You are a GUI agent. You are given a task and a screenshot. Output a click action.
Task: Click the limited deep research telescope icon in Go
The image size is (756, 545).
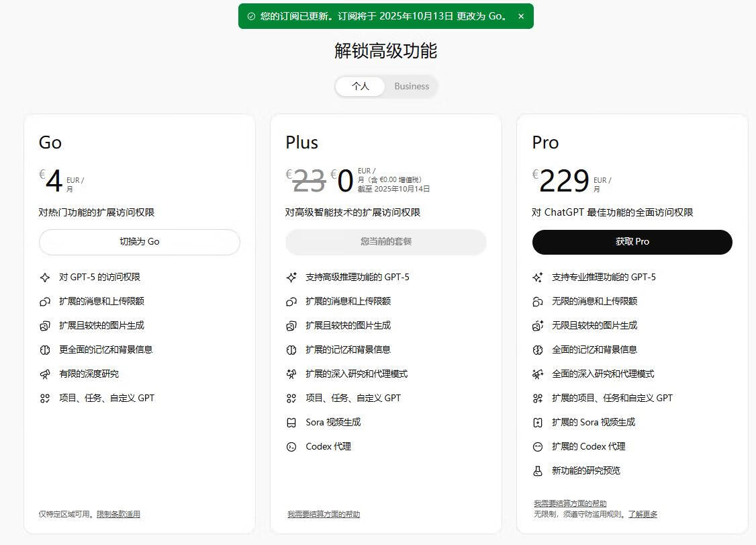pyautogui.click(x=45, y=374)
